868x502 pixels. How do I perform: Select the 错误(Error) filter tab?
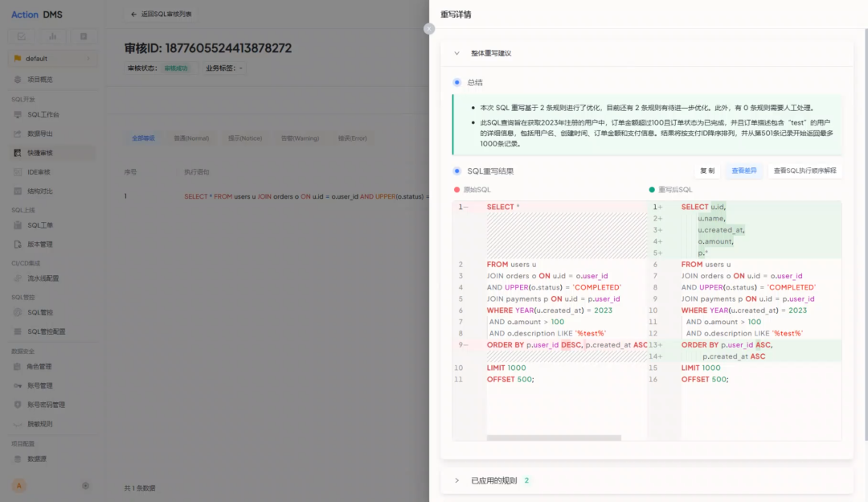click(353, 138)
